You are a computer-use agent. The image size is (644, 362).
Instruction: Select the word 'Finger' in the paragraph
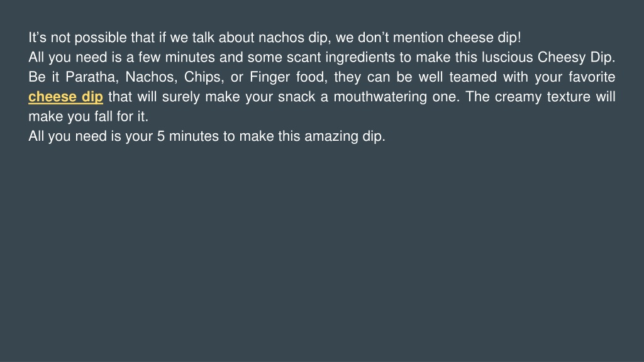click(x=269, y=77)
